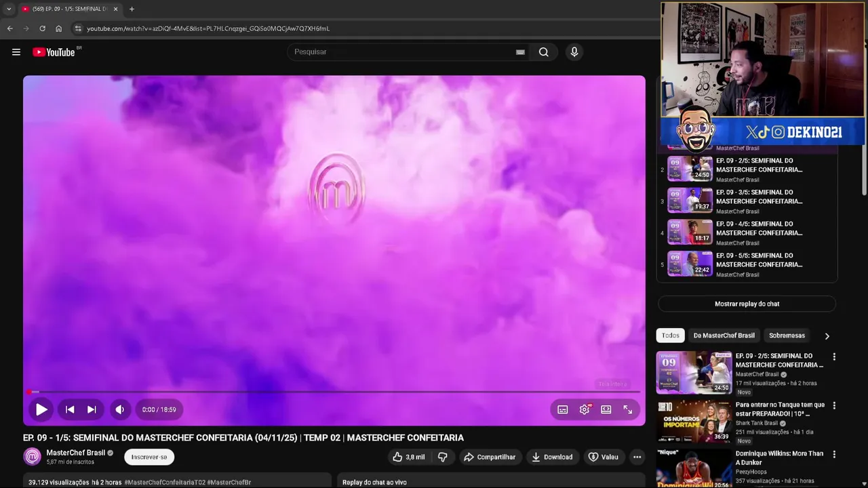Click the search magnifier button
The width and height of the screenshot is (868, 488).
tap(543, 52)
